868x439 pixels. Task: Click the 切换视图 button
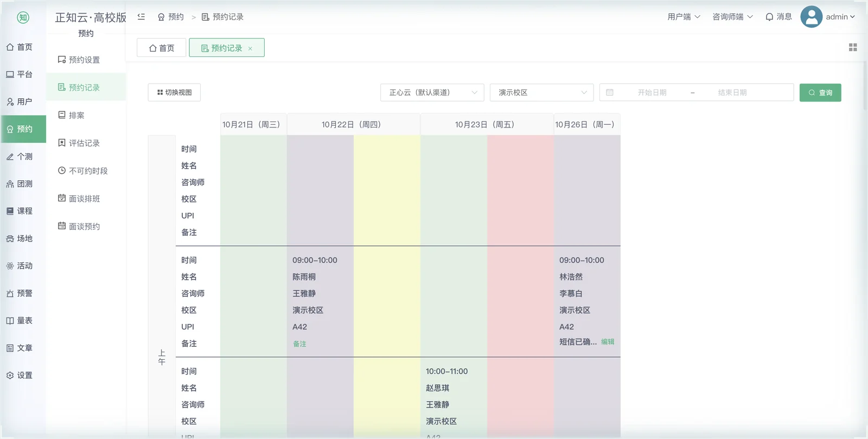pos(174,92)
